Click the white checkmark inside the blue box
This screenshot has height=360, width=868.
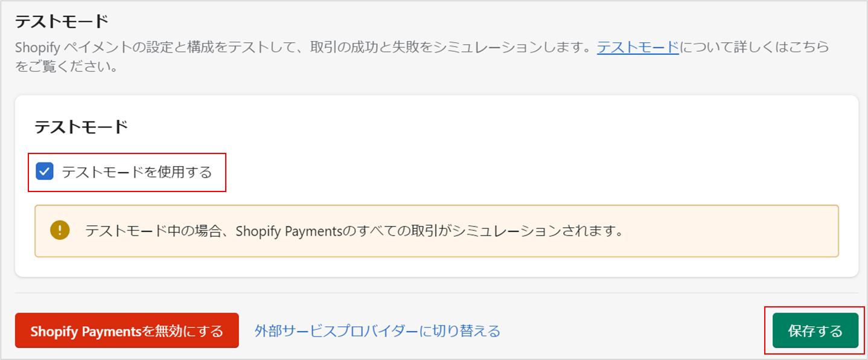pos(45,172)
